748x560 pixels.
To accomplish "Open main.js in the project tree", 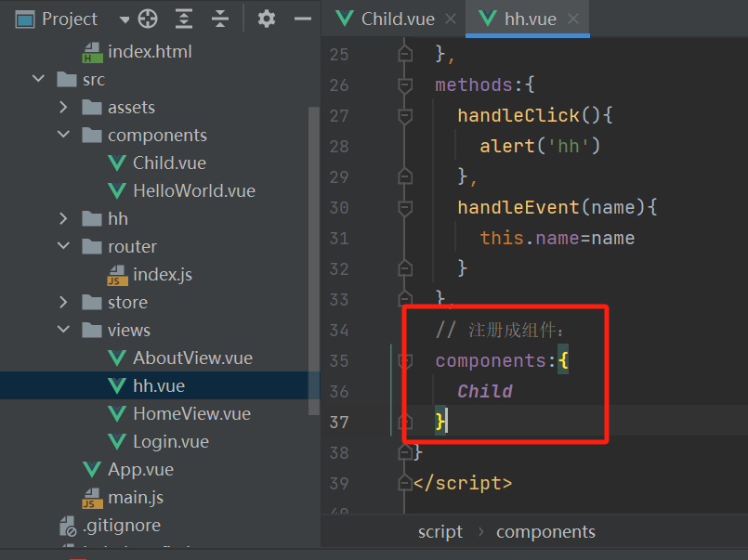I will pyautogui.click(x=136, y=497).
